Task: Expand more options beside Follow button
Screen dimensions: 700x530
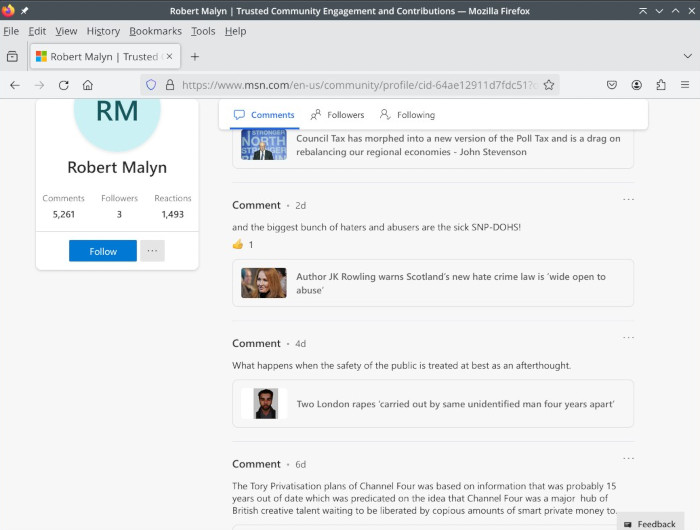Action: coord(152,251)
